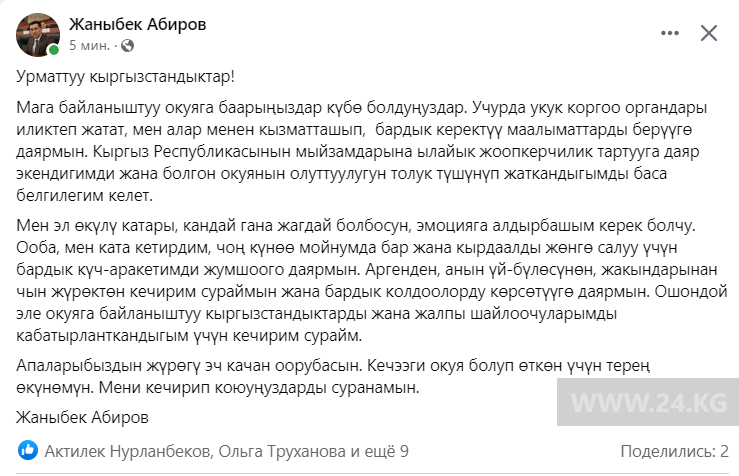Show the list under "Поделились: 2"
Viewport: 739px width, 476px height.
pos(673,451)
